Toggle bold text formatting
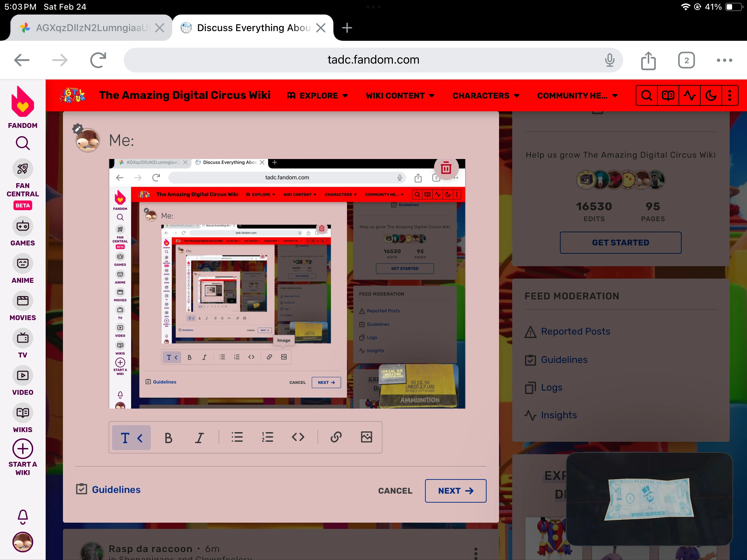 click(x=168, y=438)
